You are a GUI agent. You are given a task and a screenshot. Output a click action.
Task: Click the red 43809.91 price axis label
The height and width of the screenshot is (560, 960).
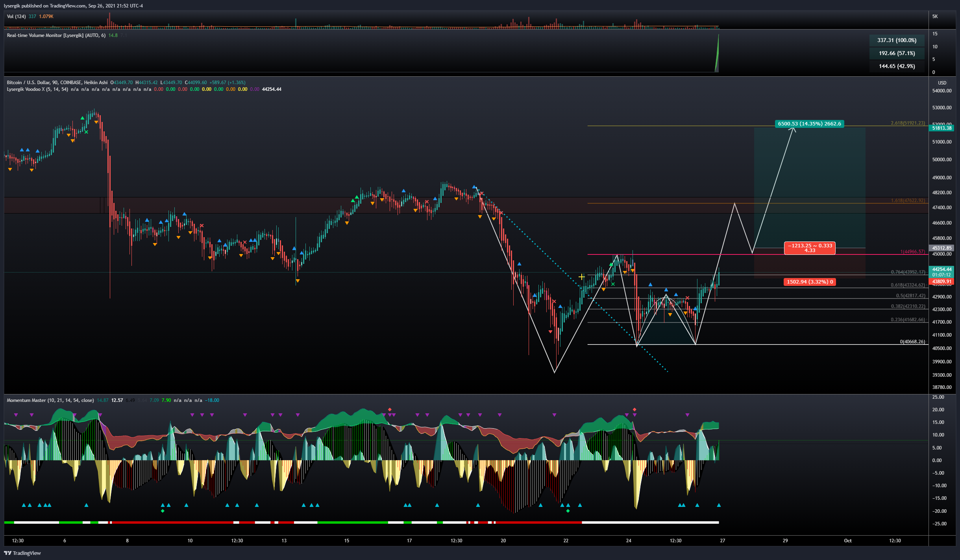click(942, 282)
